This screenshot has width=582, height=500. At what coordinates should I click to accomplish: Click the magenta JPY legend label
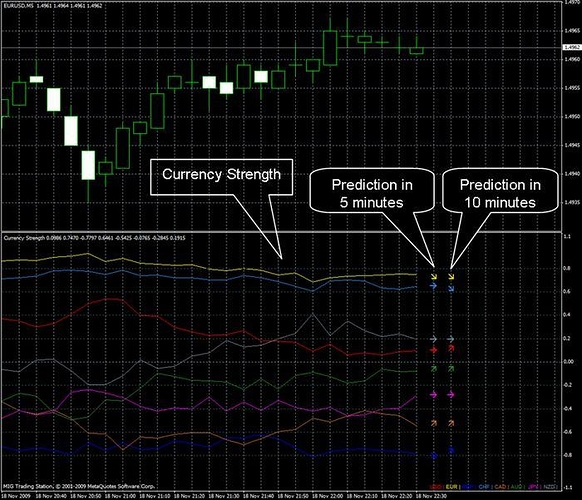tap(533, 486)
